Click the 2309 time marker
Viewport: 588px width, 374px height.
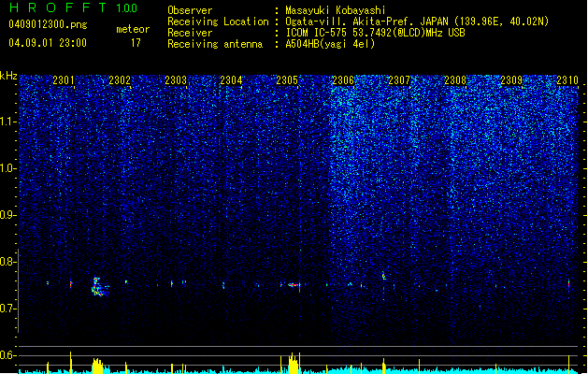tap(511, 79)
